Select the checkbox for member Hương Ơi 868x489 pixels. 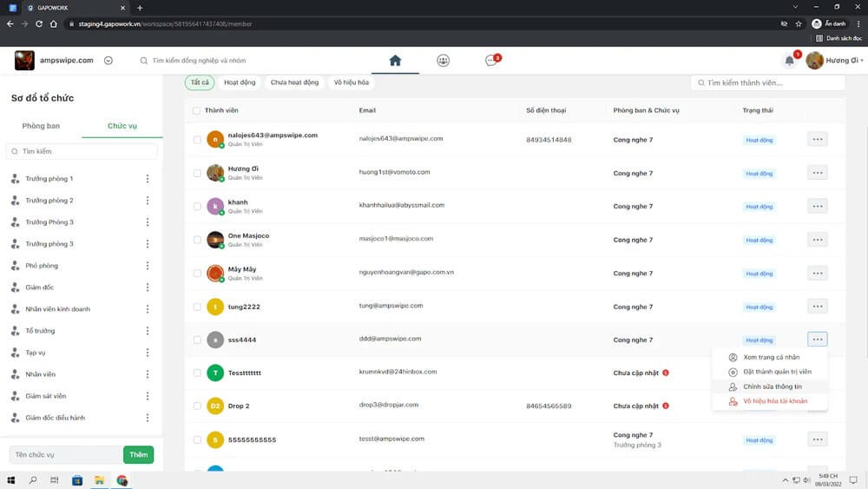point(197,173)
